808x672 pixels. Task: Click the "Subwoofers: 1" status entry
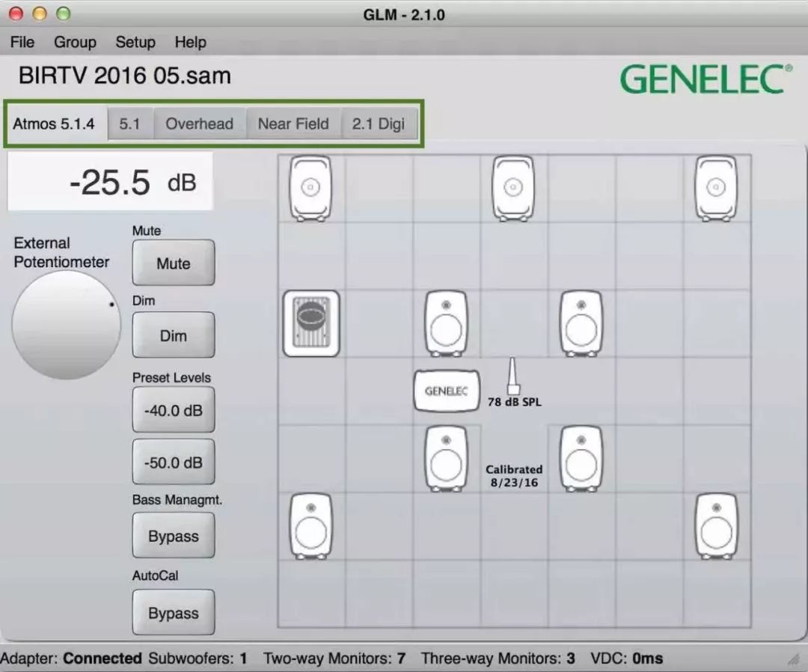pos(198,659)
